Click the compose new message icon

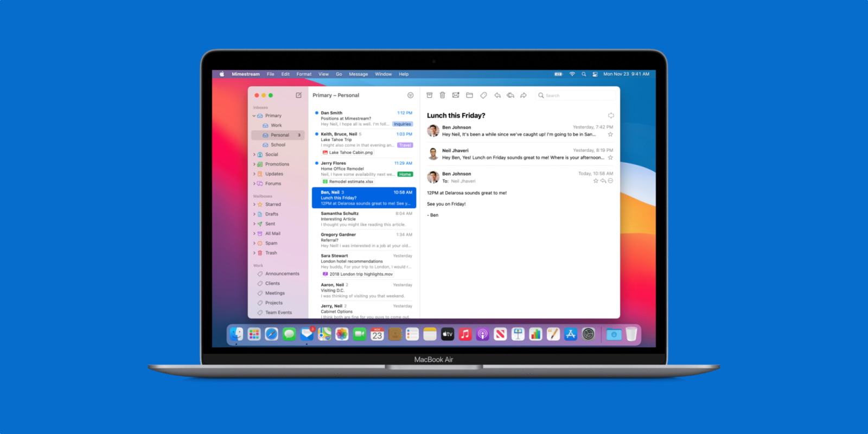(298, 95)
